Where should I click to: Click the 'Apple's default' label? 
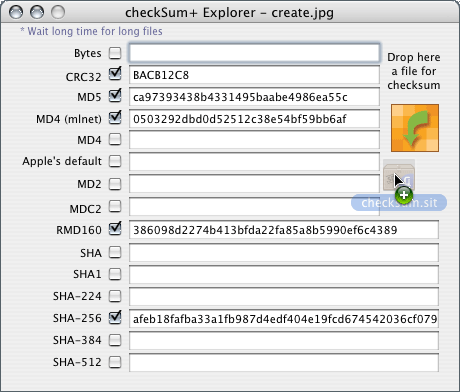(x=62, y=161)
